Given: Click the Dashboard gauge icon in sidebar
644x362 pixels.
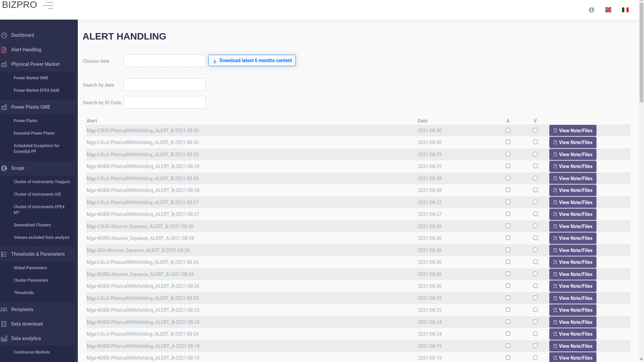Looking at the screenshot, I should point(4,35).
